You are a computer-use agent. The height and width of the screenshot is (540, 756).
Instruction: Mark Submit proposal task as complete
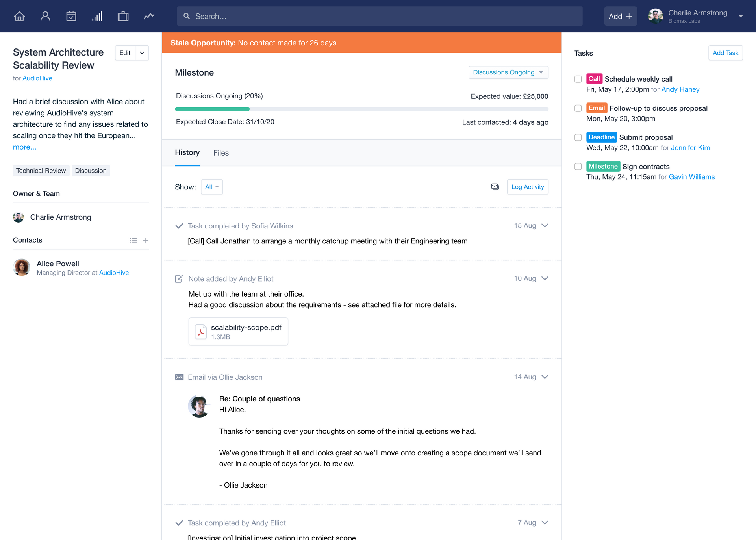point(578,137)
